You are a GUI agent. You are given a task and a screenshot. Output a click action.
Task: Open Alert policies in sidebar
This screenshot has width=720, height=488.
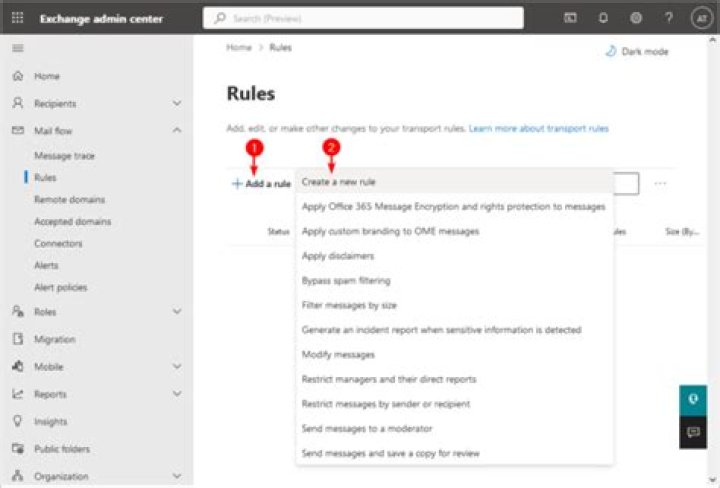point(60,287)
